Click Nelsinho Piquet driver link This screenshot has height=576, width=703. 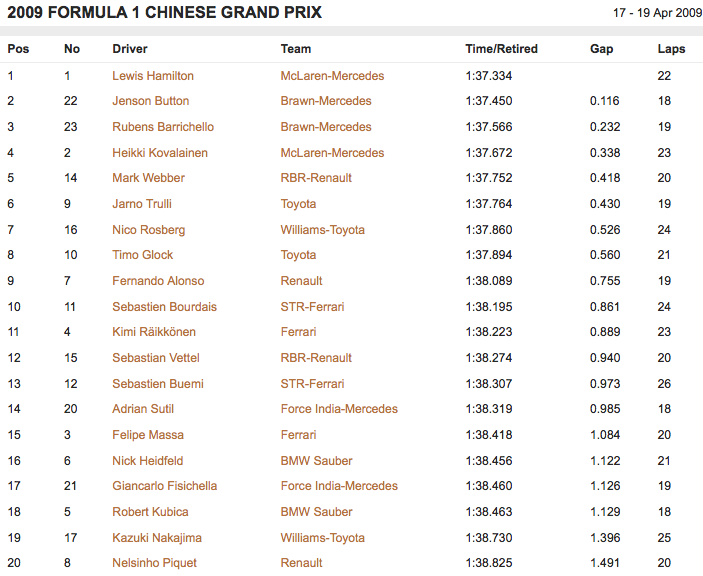(x=154, y=563)
